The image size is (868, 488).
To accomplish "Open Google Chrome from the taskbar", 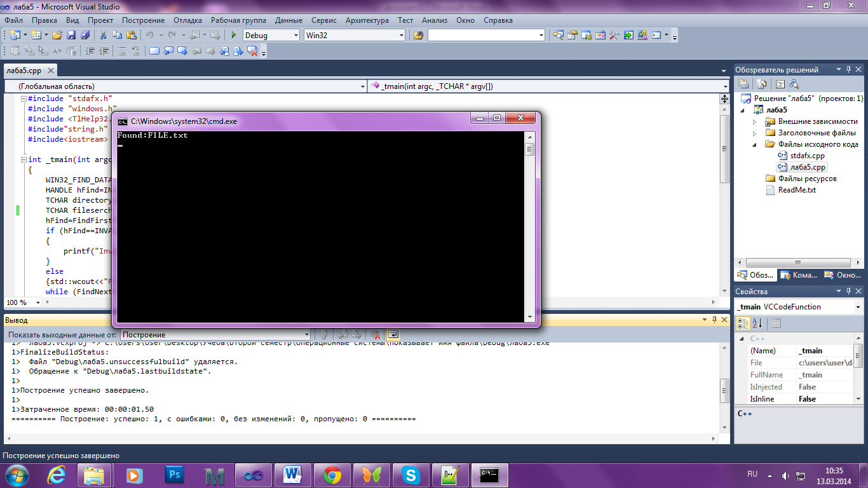I will click(332, 475).
